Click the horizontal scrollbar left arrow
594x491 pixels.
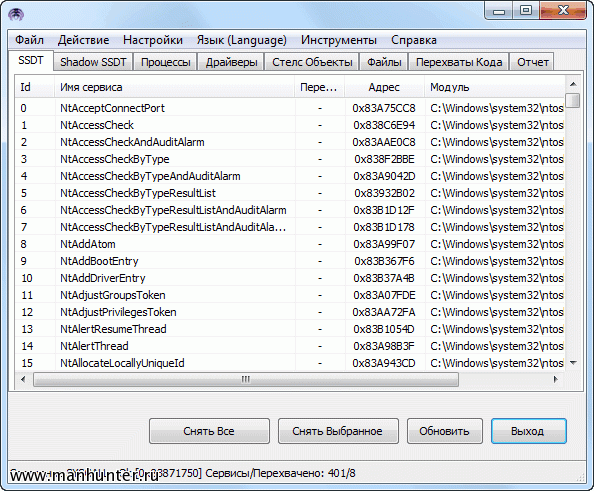[x=23, y=379]
